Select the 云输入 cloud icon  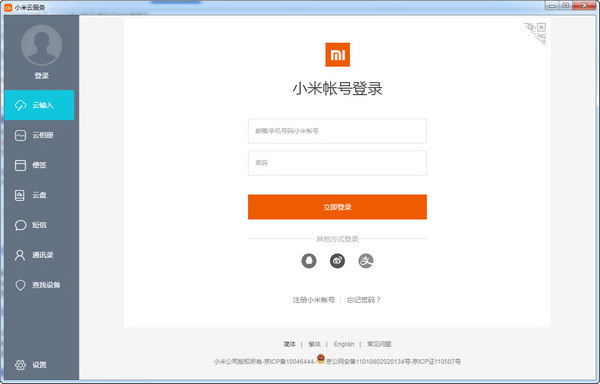tap(20, 105)
